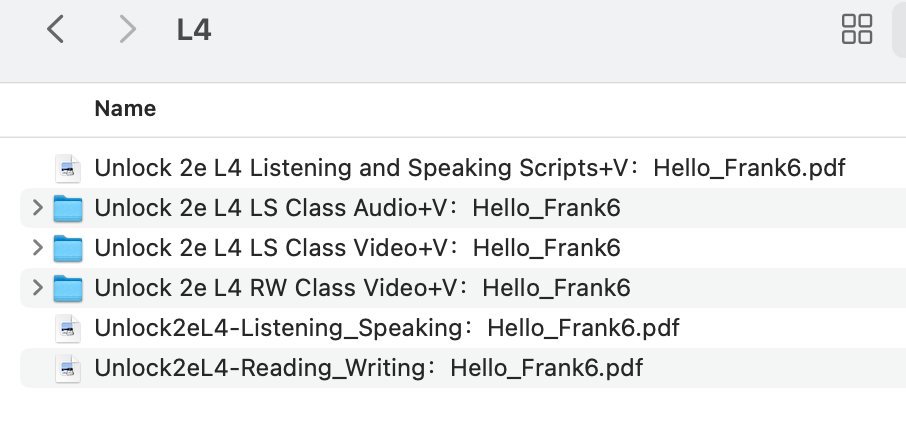Image resolution: width=906 pixels, height=422 pixels.
Task: Click the folder icon for LS Class Video
Action: click(x=68, y=248)
